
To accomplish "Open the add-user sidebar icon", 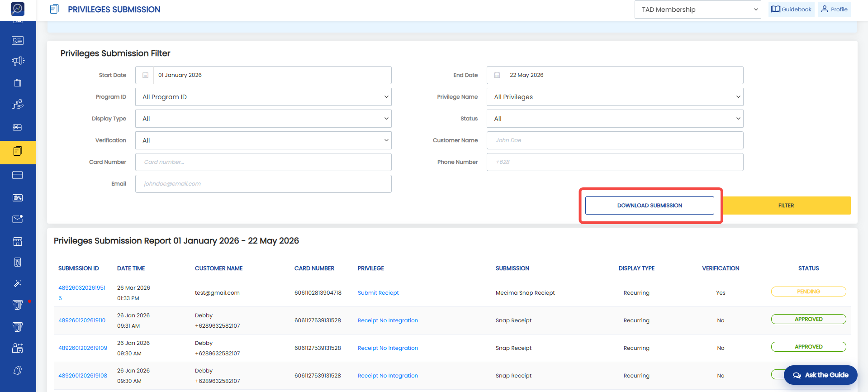I will (18, 348).
